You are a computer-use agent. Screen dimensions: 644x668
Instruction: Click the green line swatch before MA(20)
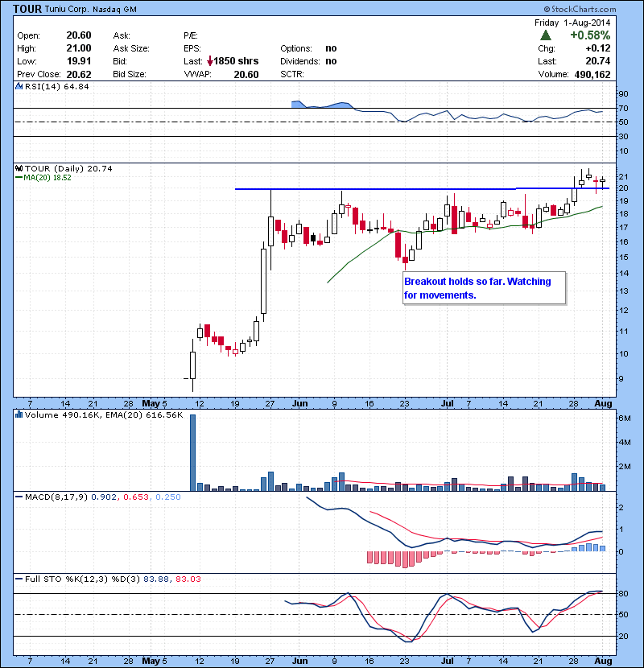coord(19,178)
